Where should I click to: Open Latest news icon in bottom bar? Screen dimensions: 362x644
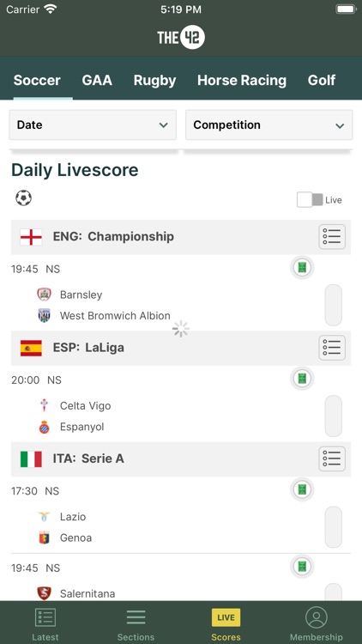(x=45, y=617)
